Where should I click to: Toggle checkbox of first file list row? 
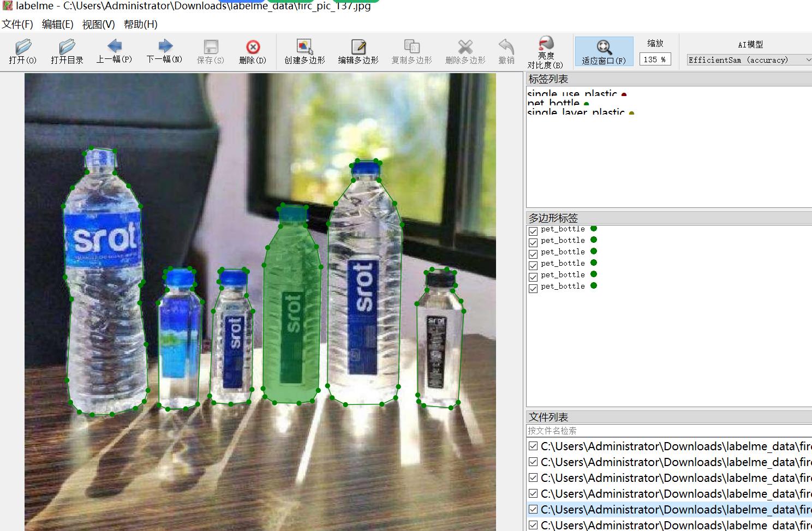coord(533,446)
